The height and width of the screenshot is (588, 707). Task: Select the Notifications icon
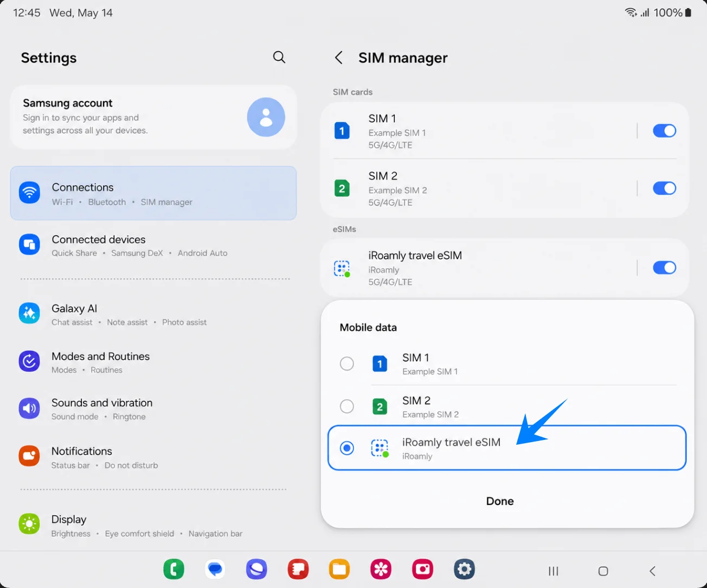tap(30, 456)
